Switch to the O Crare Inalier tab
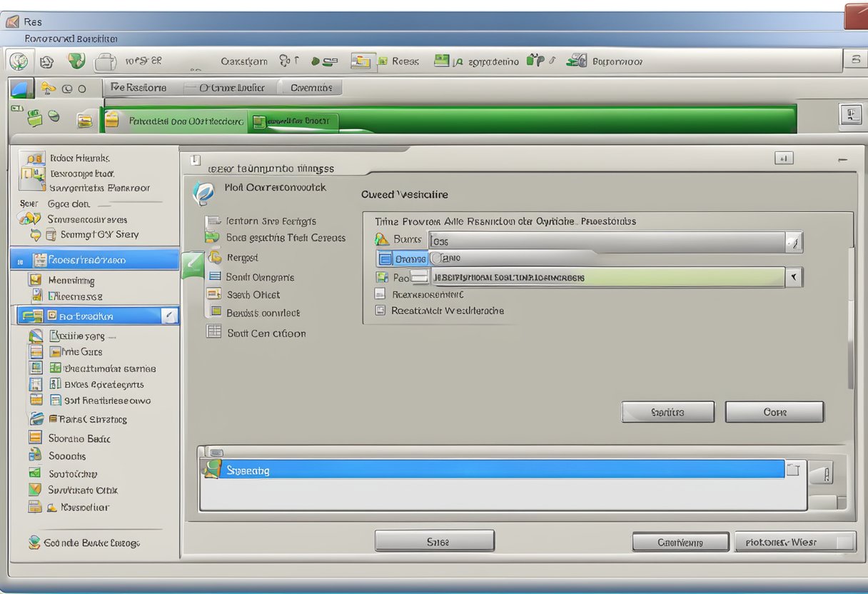This screenshot has height=594, width=868. click(231, 88)
